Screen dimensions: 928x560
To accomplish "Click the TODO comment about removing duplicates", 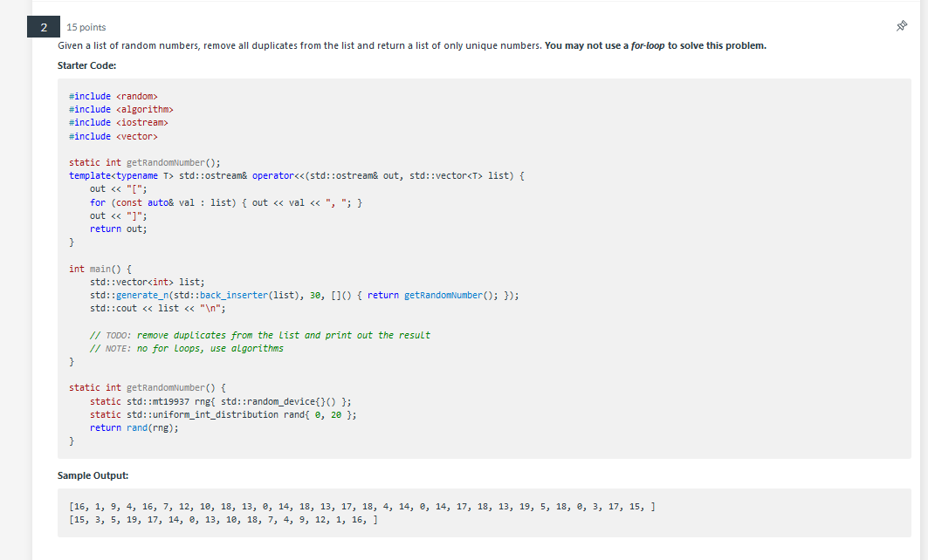I will [x=259, y=334].
